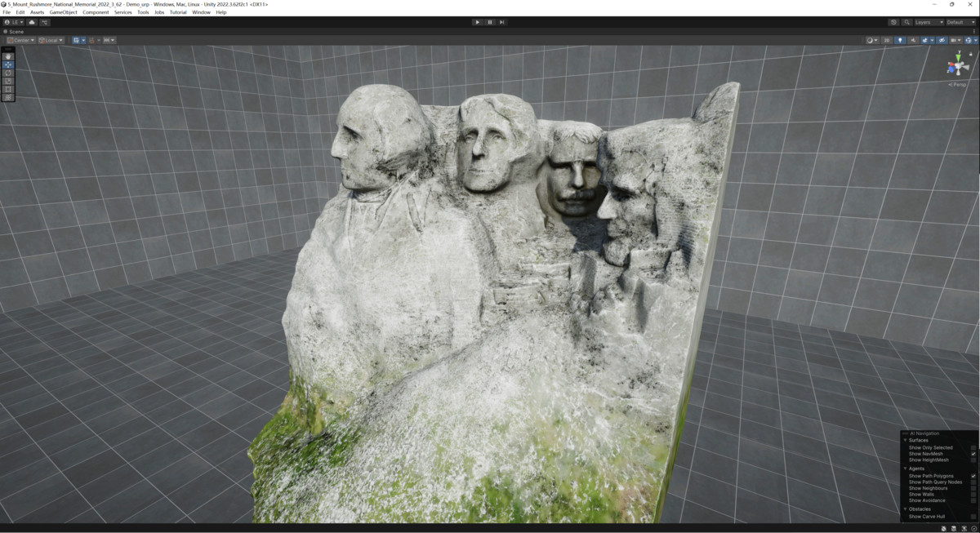The height and width of the screenshot is (533, 980).
Task: Enable the Show Walls checkbox
Action: 973,494
